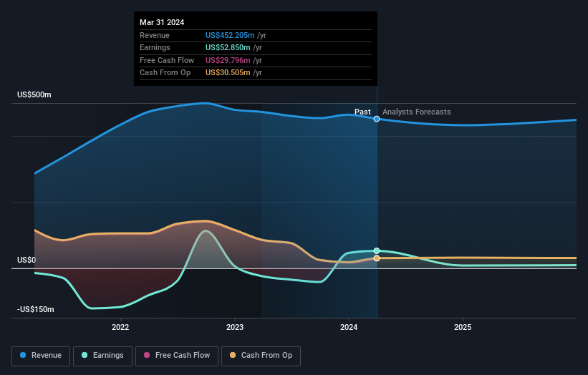Toggle the Revenue legend button

pyautogui.click(x=41, y=356)
